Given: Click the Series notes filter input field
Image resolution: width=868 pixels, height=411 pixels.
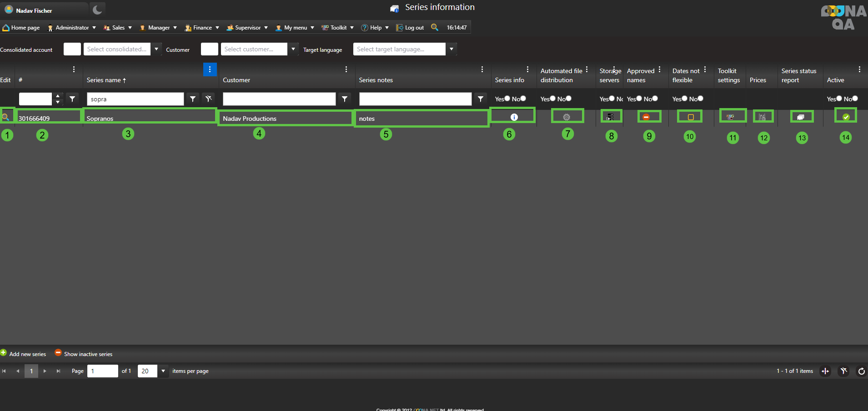Looking at the screenshot, I should click(x=415, y=99).
